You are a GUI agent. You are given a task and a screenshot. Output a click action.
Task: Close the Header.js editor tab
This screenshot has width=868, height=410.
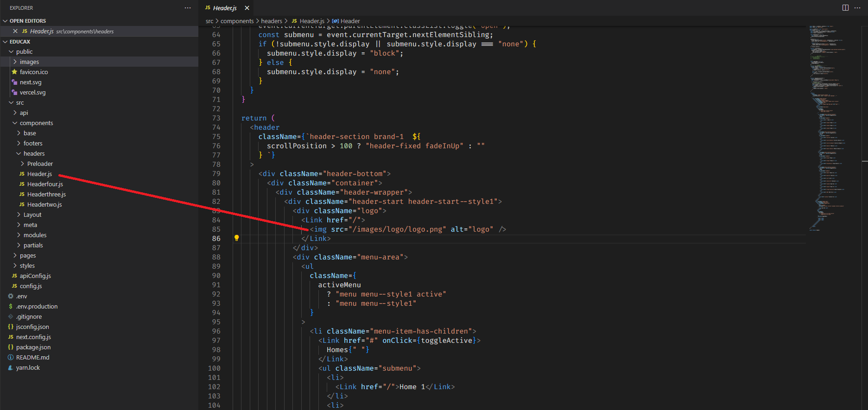coord(247,8)
